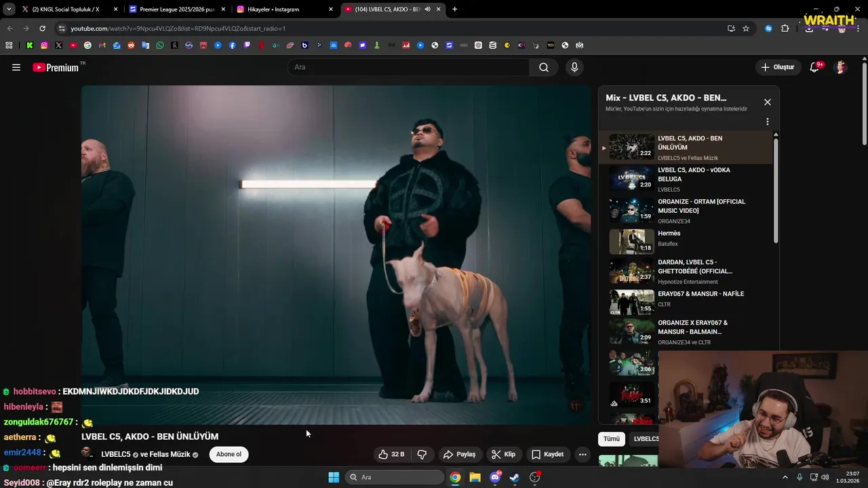Open the Mix playlist three-dot options menu
The width and height of the screenshot is (868, 488).
pyautogui.click(x=768, y=122)
